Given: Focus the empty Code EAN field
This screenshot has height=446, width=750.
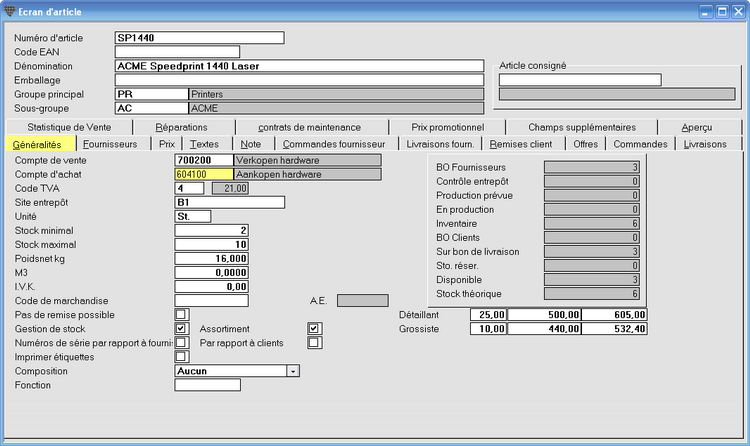Looking at the screenshot, I should pos(177,52).
